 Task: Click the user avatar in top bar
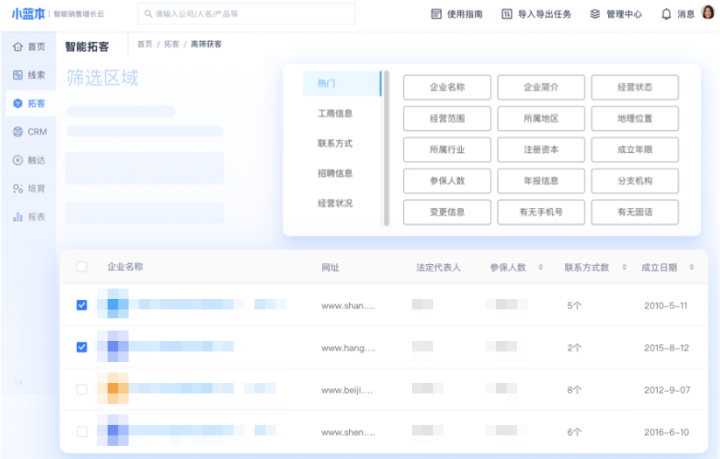tap(708, 14)
